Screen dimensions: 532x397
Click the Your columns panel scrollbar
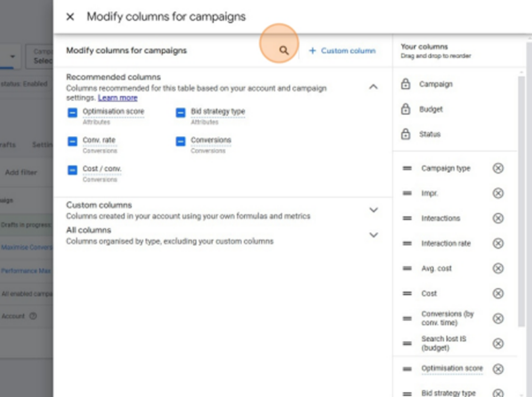point(521,207)
